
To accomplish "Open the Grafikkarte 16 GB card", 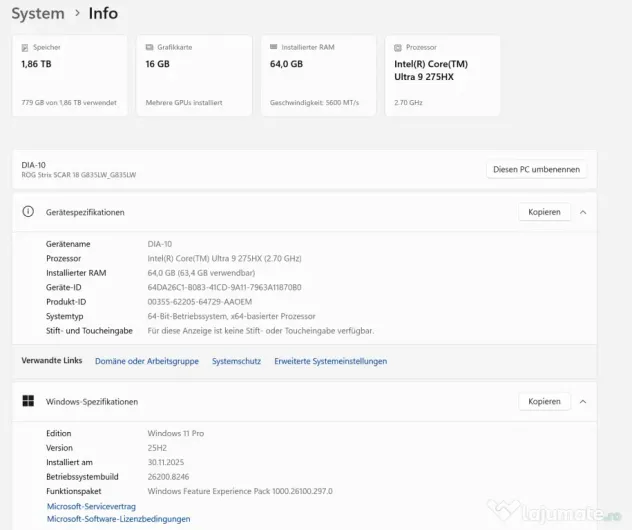I will [194, 76].
